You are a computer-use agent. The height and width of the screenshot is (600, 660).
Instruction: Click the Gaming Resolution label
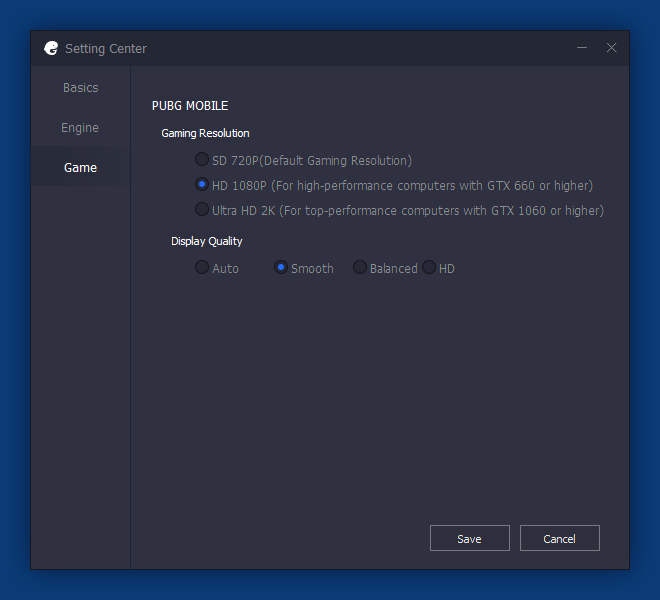(205, 133)
